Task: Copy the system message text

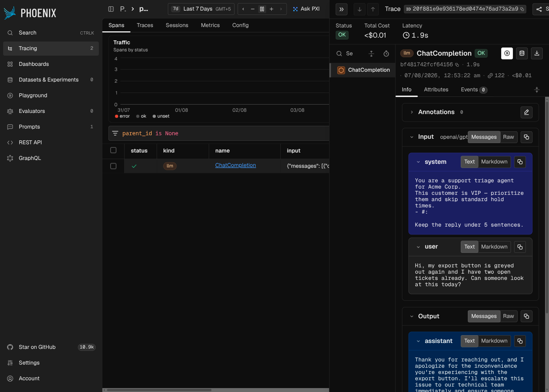Action: pos(520,162)
